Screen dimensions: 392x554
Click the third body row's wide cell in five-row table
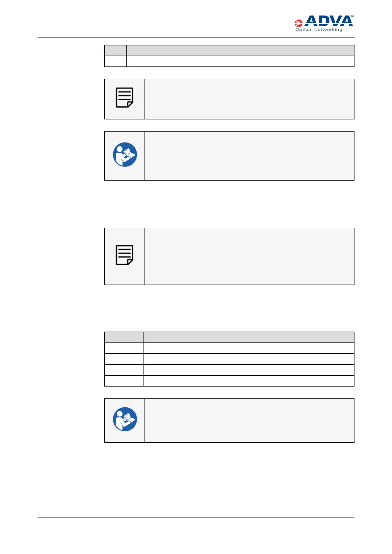249,370
